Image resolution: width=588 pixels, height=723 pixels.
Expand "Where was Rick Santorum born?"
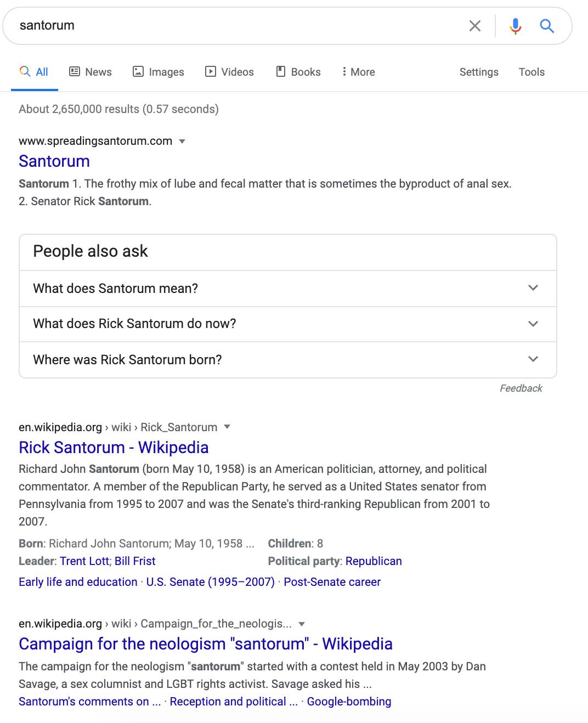[288, 360]
